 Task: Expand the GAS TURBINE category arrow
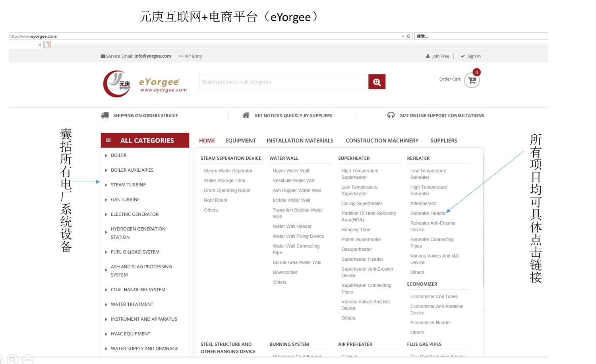(106, 200)
